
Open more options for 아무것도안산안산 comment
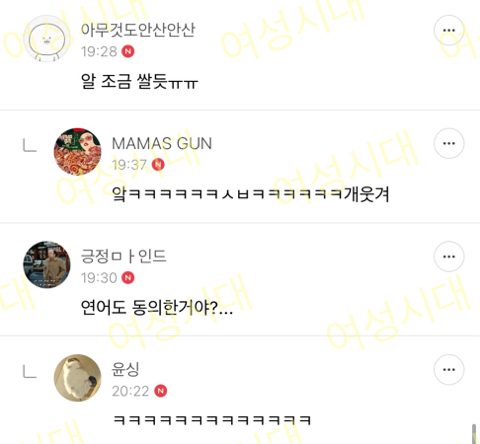(x=449, y=30)
